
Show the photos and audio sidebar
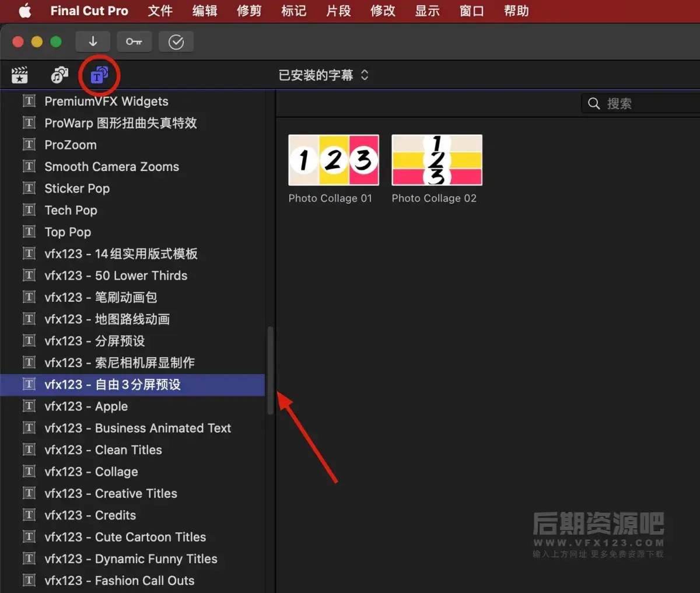(60, 75)
